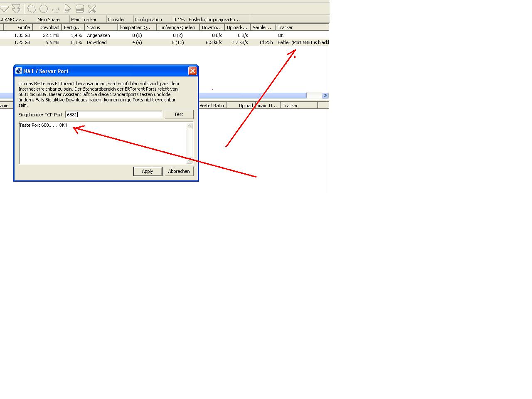
Task: Click the single-triangle move down toolbar icon
Action: tap(4, 8)
